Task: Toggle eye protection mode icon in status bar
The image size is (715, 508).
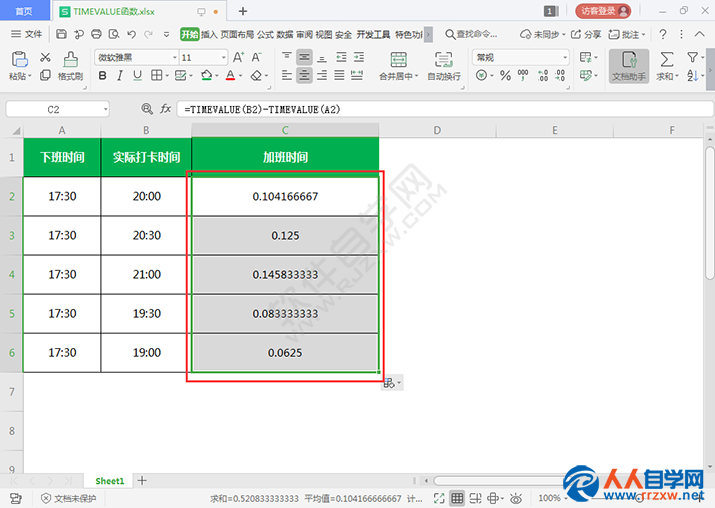Action: 516,498
